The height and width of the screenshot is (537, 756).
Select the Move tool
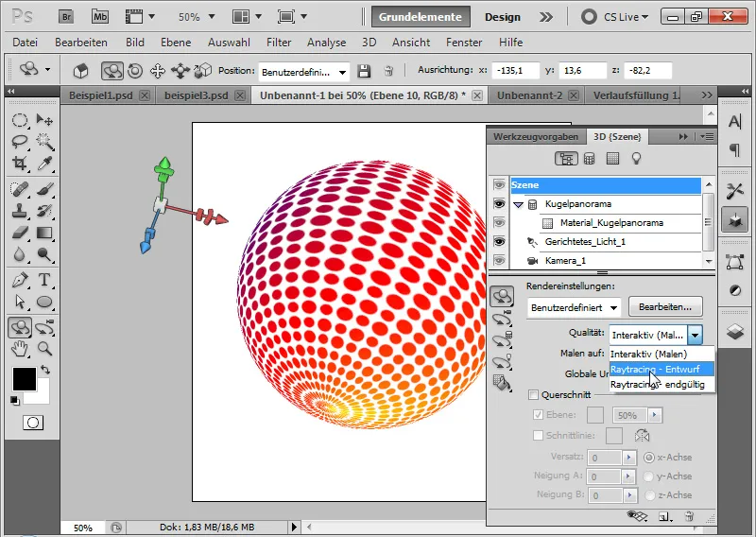pyautogui.click(x=44, y=120)
